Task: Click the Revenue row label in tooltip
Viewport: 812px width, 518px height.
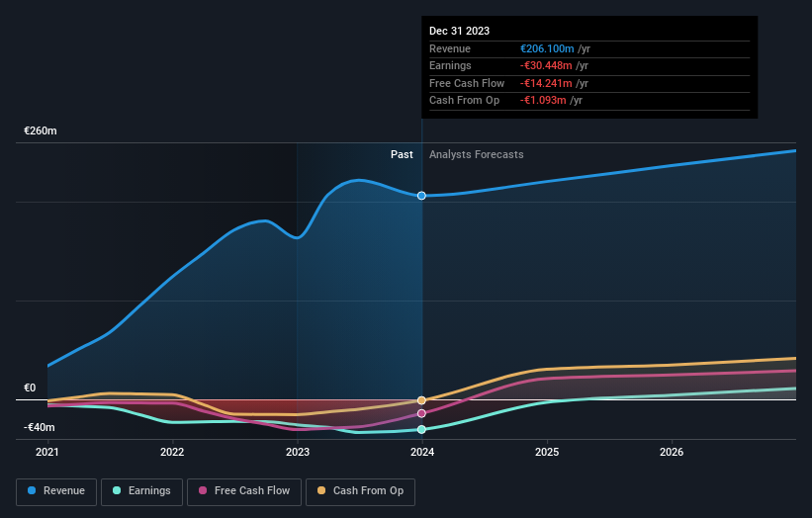Action: [450, 48]
